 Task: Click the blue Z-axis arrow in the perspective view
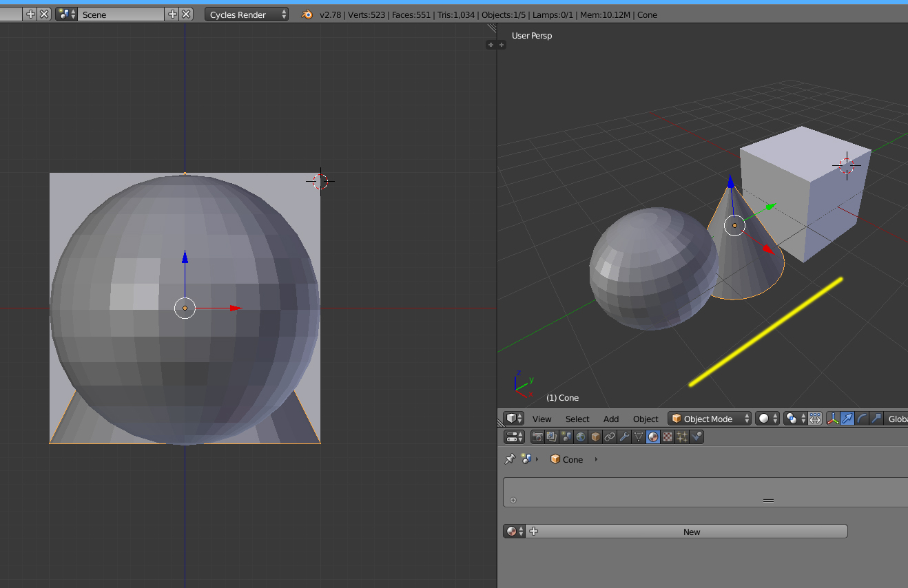[730, 182]
